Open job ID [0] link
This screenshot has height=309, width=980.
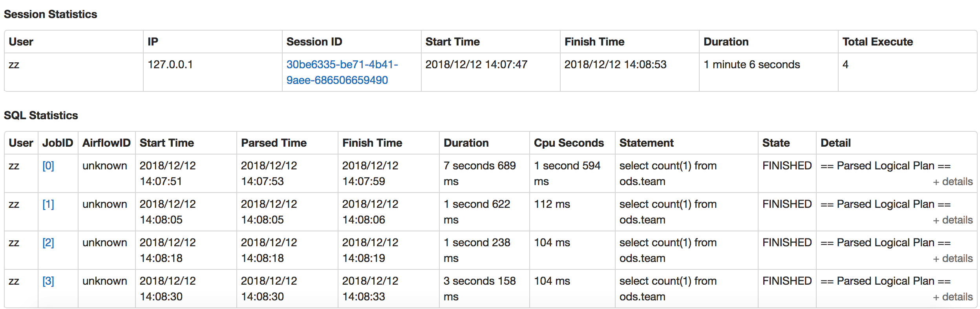point(48,166)
